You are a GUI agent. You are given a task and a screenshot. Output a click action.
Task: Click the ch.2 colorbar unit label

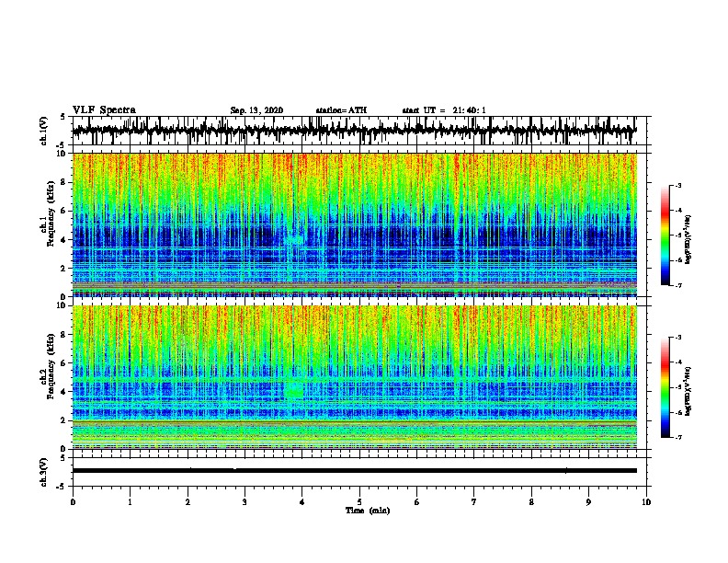coord(688,391)
